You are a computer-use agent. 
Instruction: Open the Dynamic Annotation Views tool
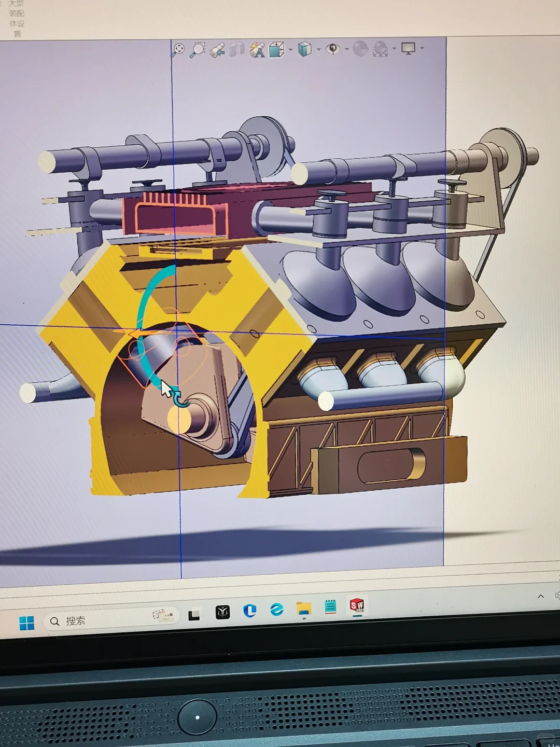point(257,50)
